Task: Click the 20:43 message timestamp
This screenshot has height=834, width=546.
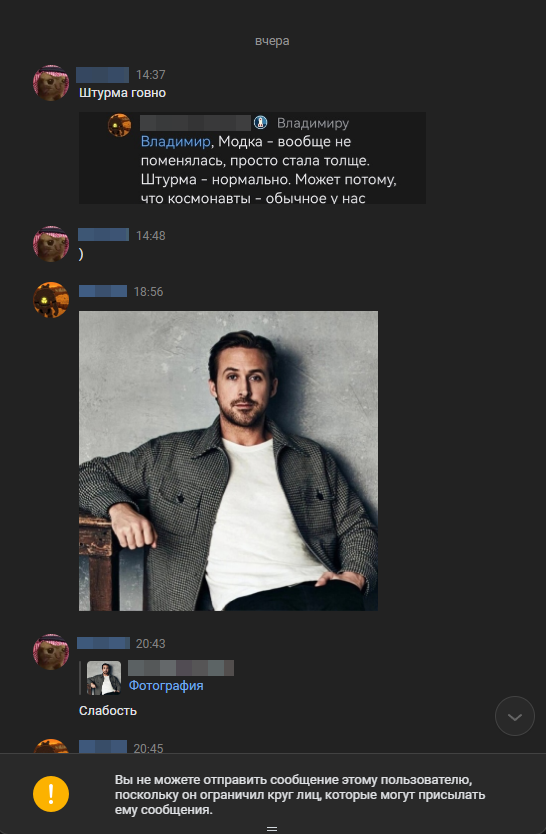Action: 150,644
